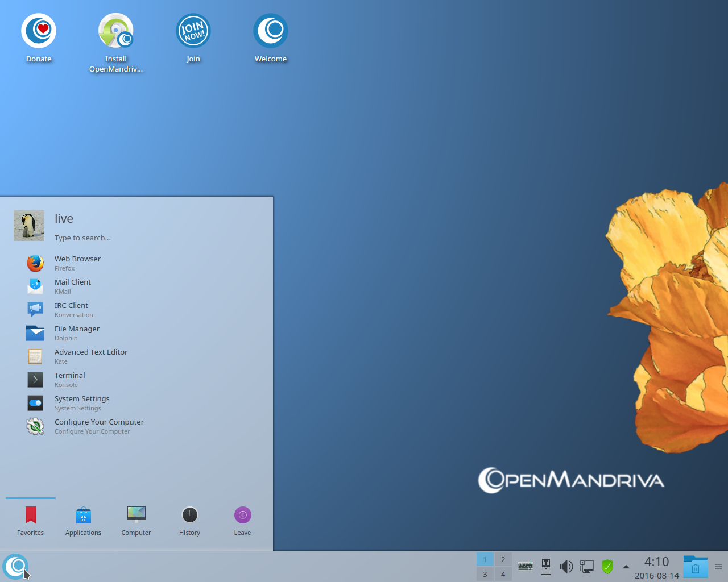The height and width of the screenshot is (582, 728).
Task: Open the KMail mail client
Action: pyautogui.click(x=72, y=286)
